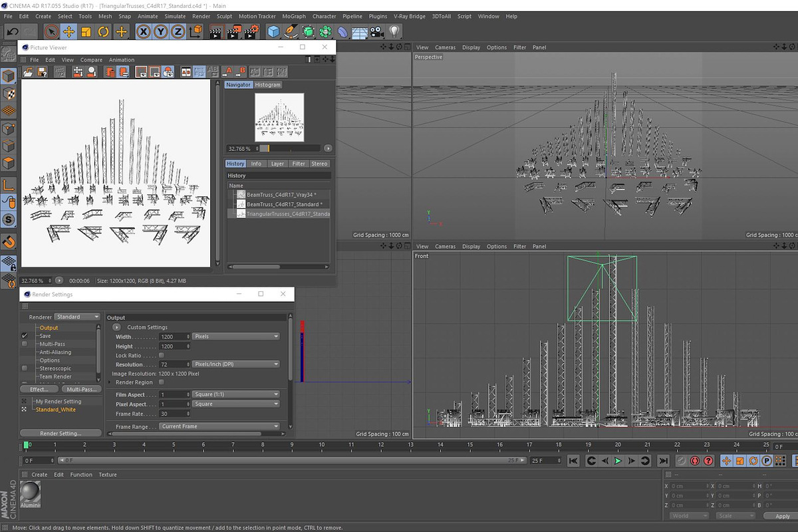Click the Apply button in coordinates panel
Image resolution: width=798 pixels, height=532 pixels.
782,516
